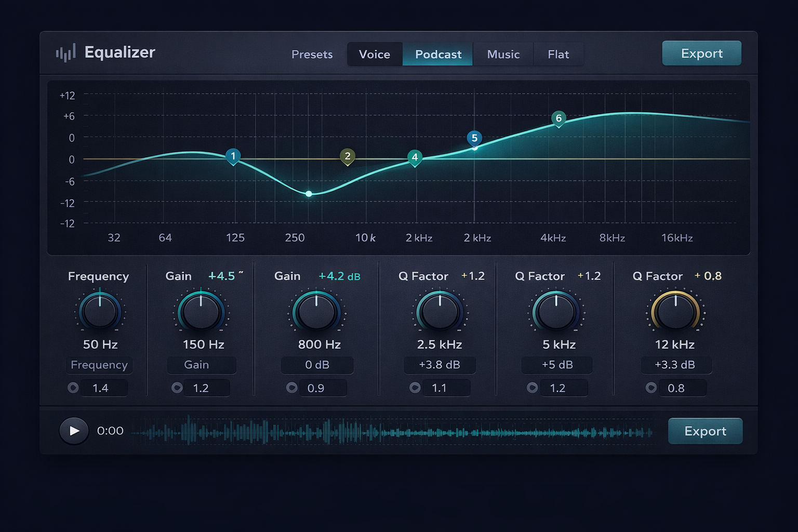Turn the gold 12 kHz Q Factor knob
Image resolution: width=798 pixels, height=532 pixels.
pos(676,312)
